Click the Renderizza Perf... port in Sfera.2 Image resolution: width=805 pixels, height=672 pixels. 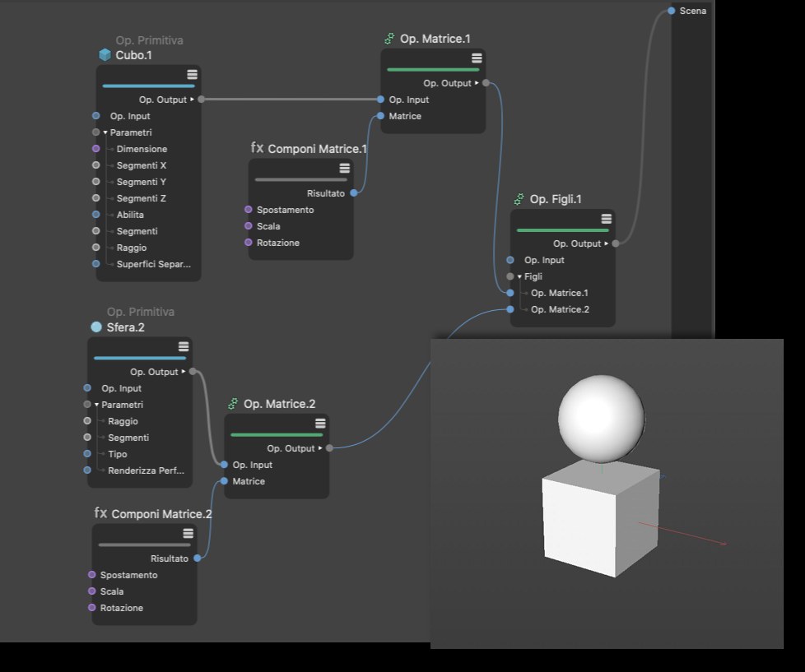[87, 470]
